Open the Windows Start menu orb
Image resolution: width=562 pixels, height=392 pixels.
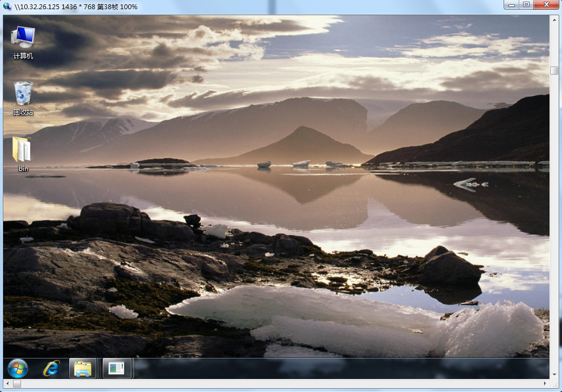pos(18,368)
